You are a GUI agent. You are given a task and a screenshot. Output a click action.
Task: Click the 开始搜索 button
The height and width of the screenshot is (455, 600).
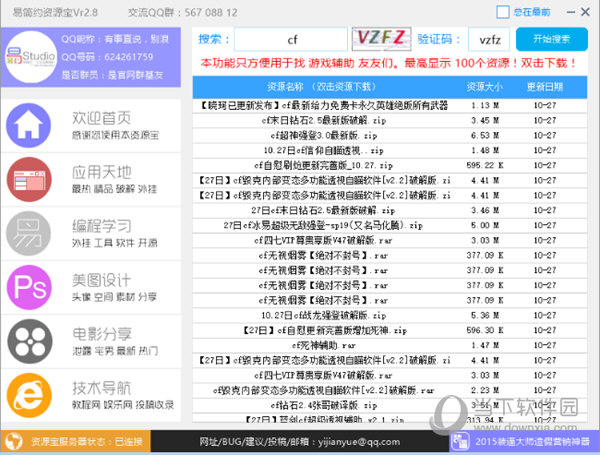click(x=552, y=39)
